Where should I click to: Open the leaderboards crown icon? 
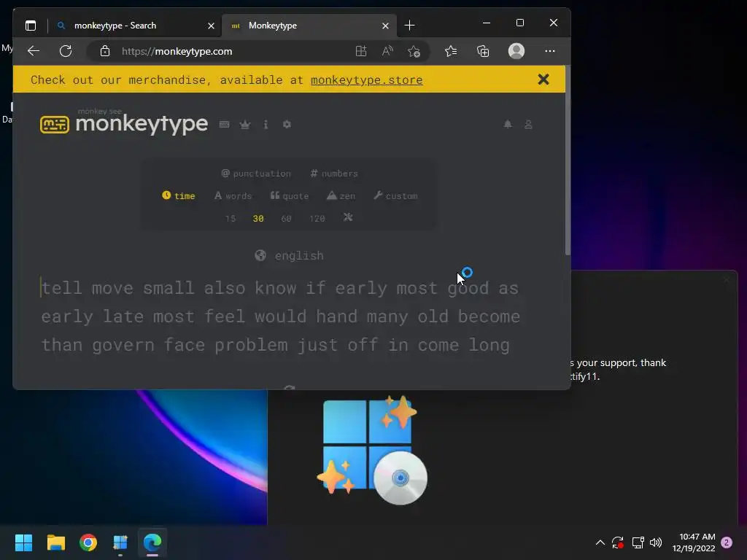(245, 124)
